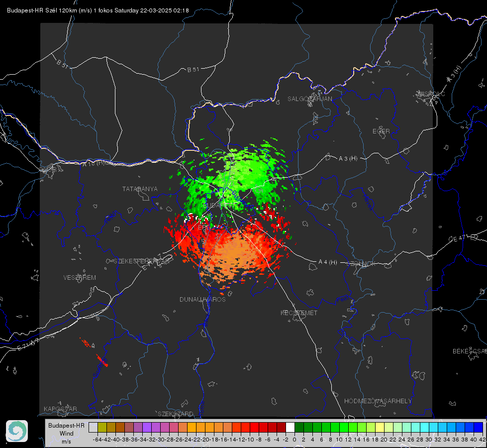Click the -64 value under the legend
This screenshot has width=487, height=448.
tap(97, 440)
